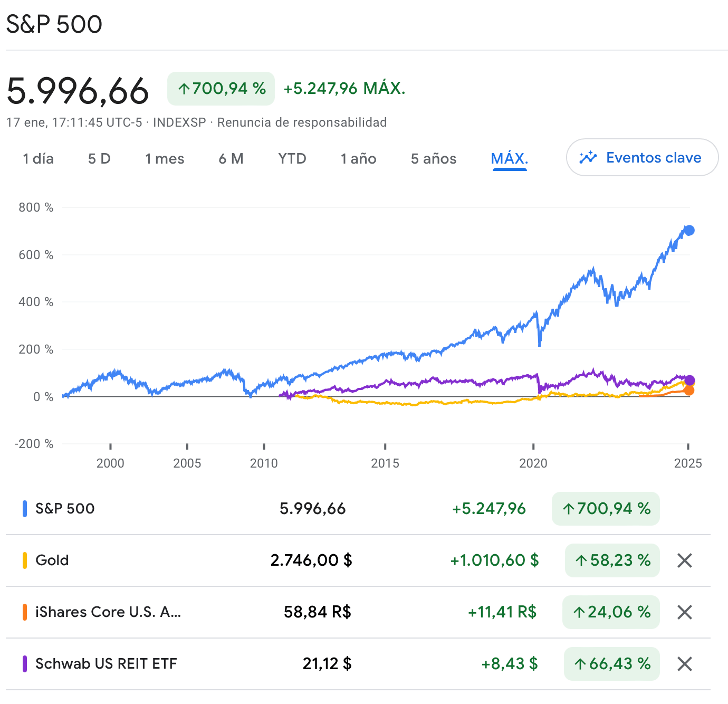This screenshot has height=704, width=728.
Task: Switch chart range to 1 día
Action: [x=38, y=159]
